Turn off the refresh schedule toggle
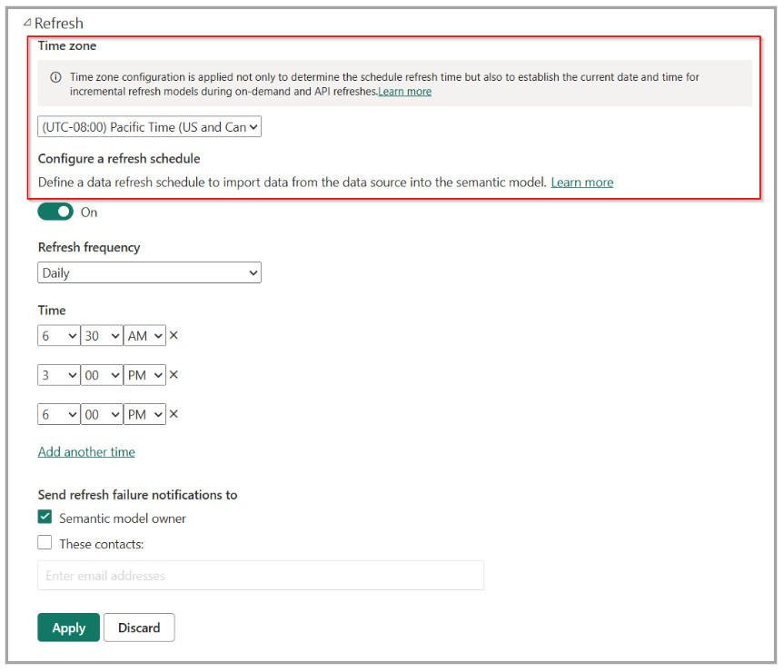Viewport: 784px width, 672px height. pyautogui.click(x=55, y=212)
